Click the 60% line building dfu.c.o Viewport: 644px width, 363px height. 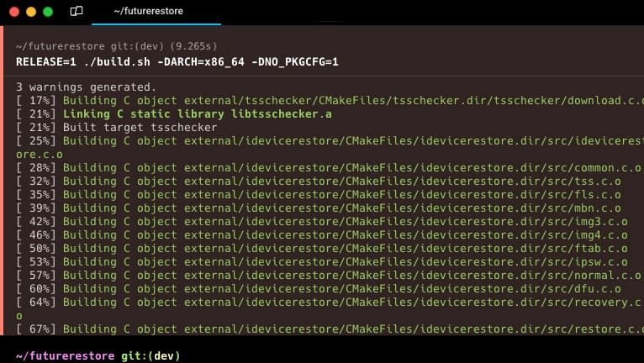point(319,289)
